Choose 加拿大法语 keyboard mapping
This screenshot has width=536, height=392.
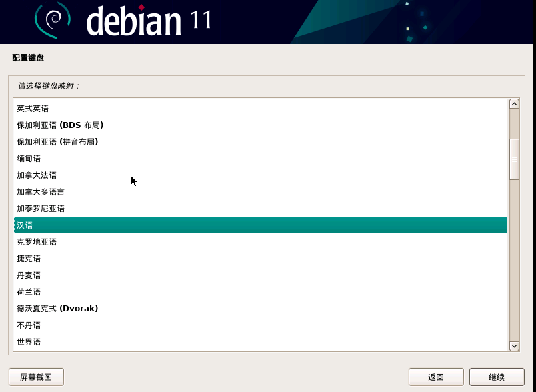click(261, 175)
